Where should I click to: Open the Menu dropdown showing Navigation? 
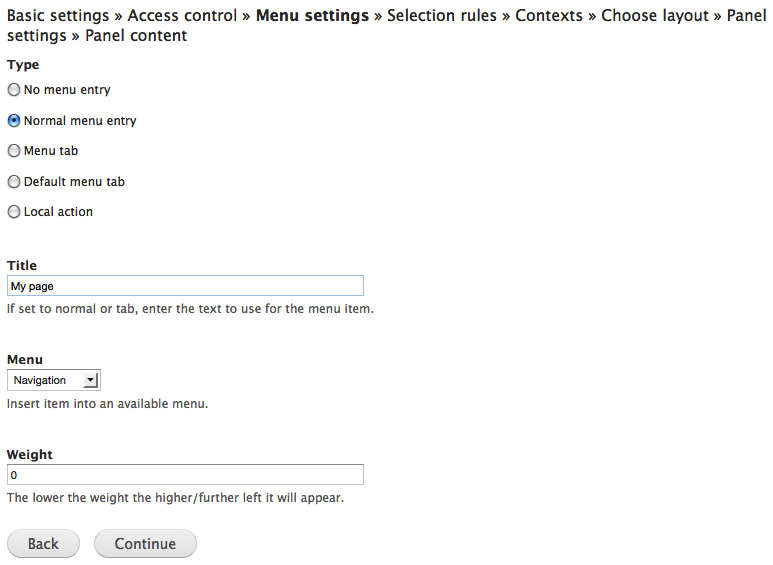click(x=53, y=380)
